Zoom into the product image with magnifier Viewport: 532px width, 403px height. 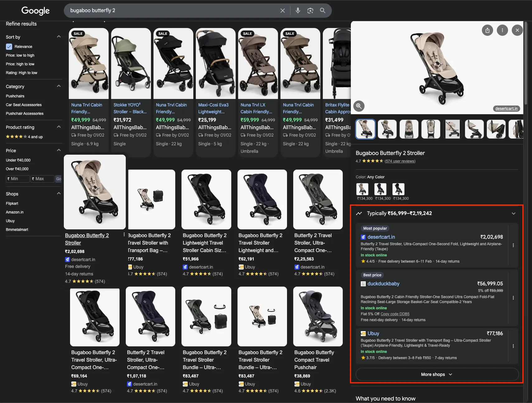[x=359, y=106]
